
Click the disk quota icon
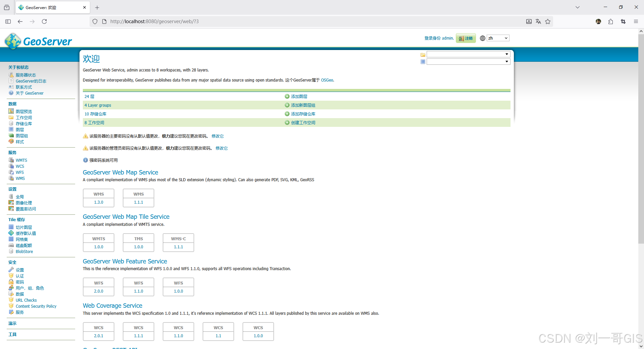point(11,245)
